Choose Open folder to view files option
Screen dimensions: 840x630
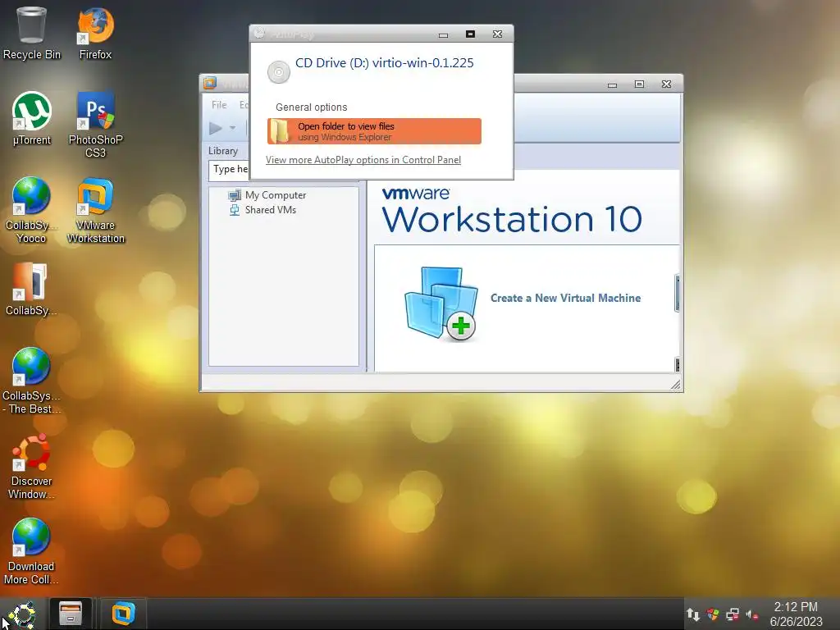[x=374, y=131]
